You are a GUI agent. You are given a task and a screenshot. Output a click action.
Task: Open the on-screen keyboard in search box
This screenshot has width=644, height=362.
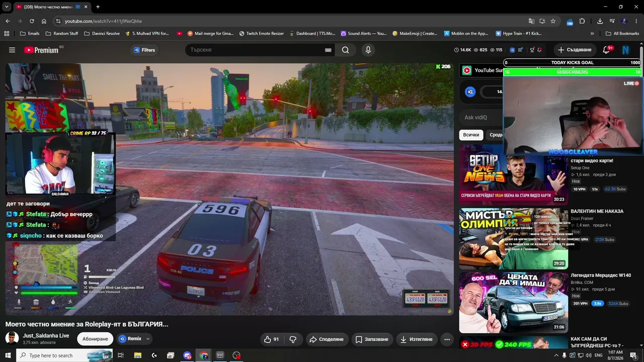pos(328,50)
